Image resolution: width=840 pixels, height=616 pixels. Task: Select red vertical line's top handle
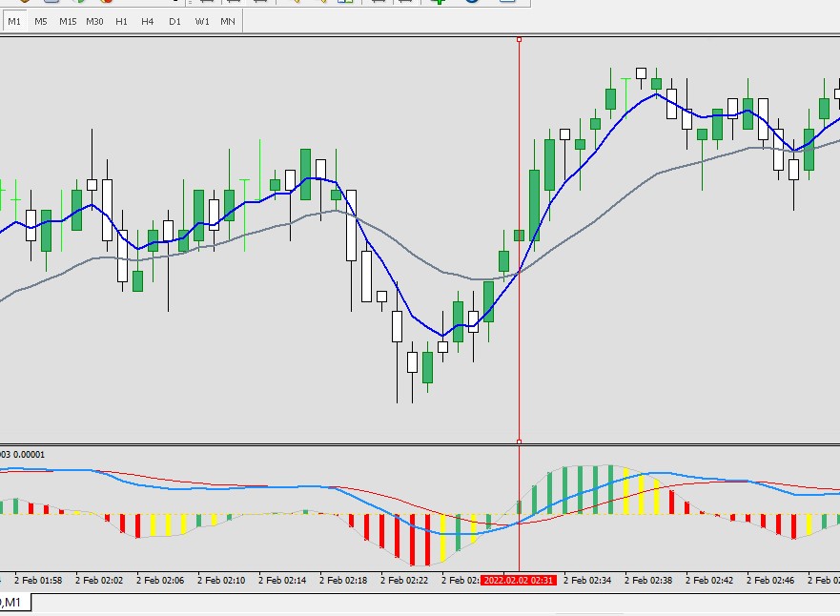[519, 40]
